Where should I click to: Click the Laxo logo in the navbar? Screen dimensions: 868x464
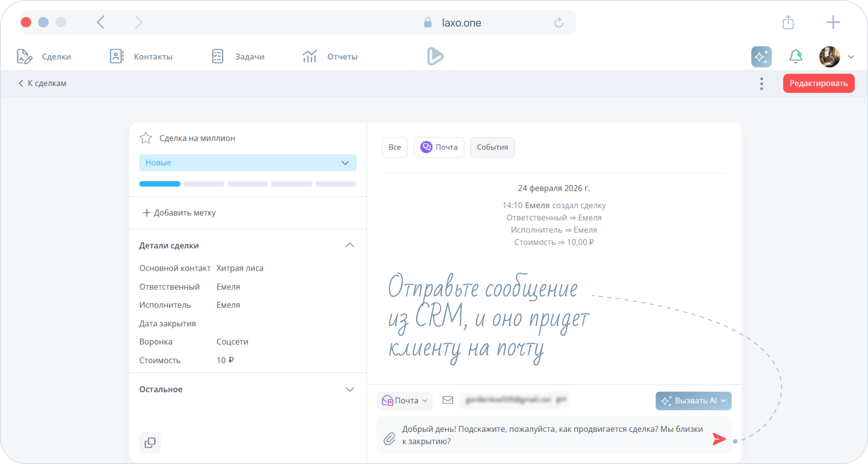pos(435,56)
